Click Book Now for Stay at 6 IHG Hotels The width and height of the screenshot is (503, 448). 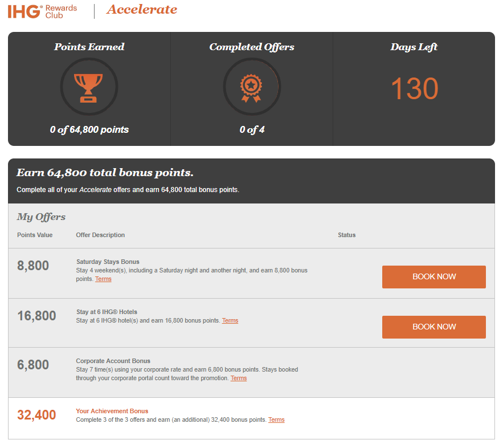tap(434, 327)
